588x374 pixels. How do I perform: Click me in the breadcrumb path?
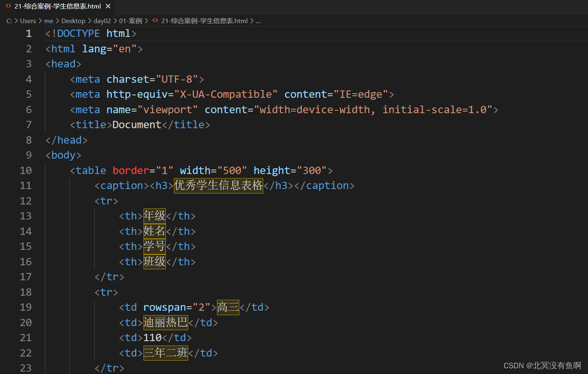49,21
